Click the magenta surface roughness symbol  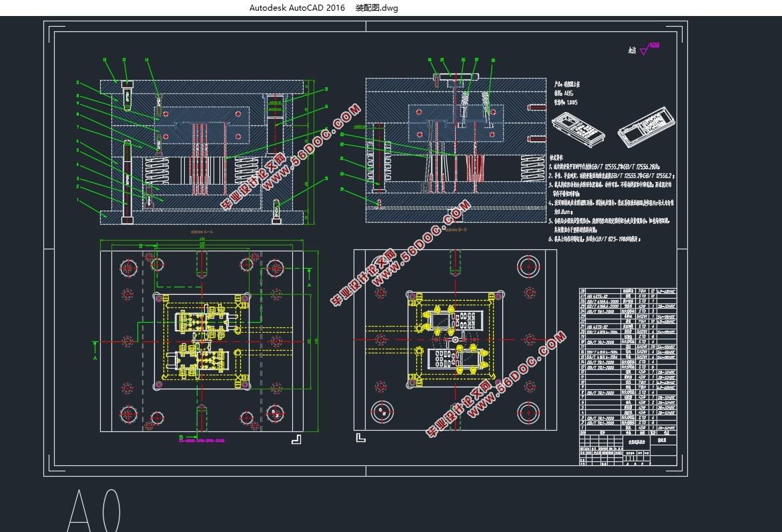click(645, 50)
